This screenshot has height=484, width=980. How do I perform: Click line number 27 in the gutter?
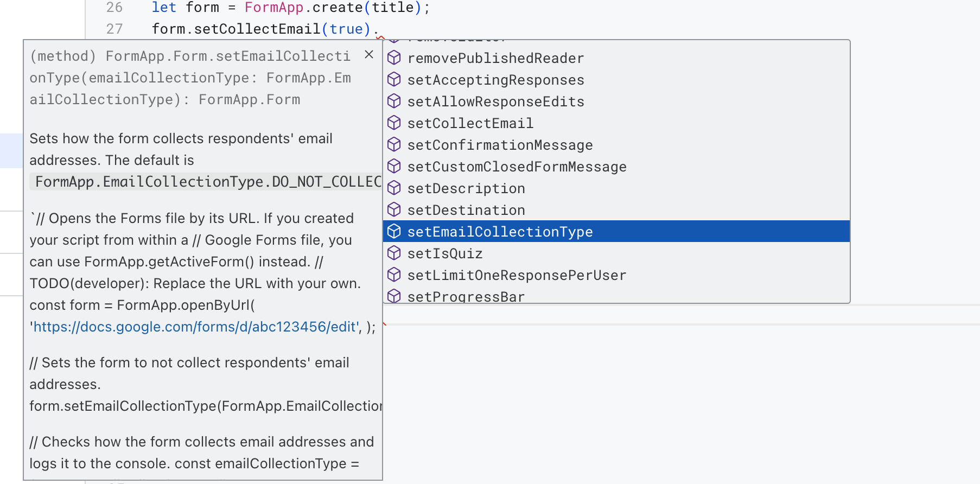114,29
